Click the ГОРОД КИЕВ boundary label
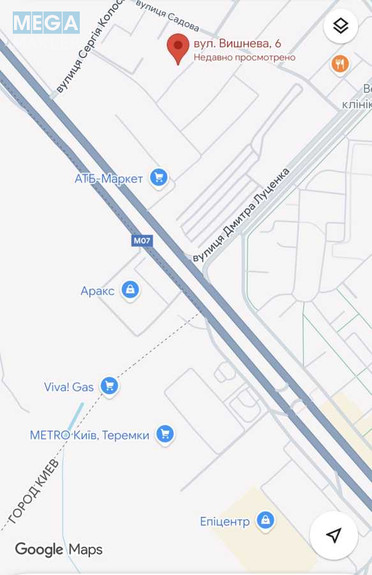Screen dimensions: 372x575 33,491
